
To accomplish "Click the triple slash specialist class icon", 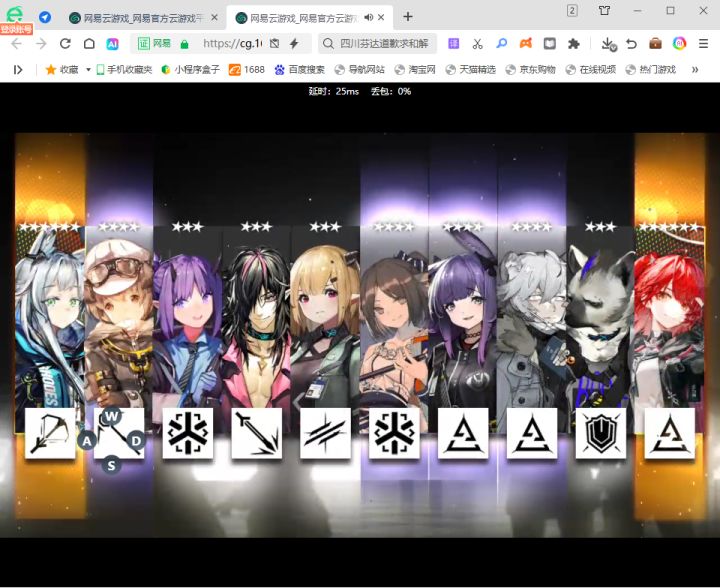I will tap(326, 433).
